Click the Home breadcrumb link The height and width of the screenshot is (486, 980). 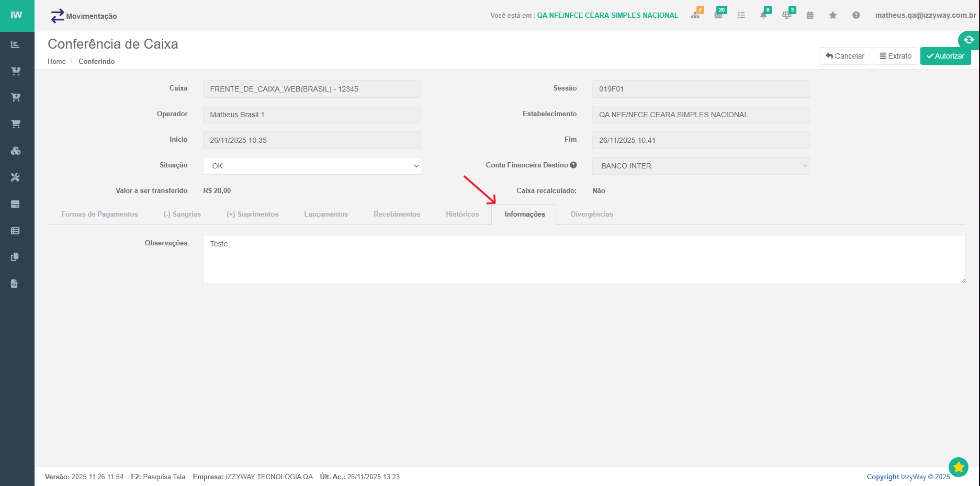pyautogui.click(x=57, y=62)
